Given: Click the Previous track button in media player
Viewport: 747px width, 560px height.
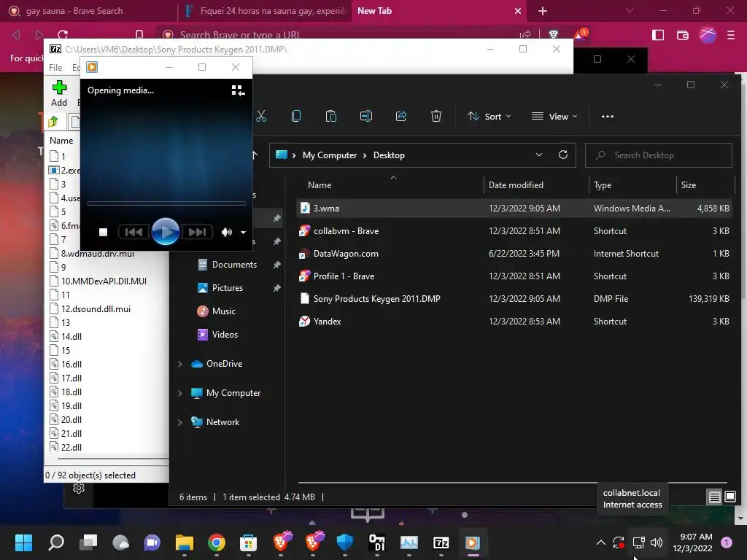Looking at the screenshot, I should coord(133,232).
